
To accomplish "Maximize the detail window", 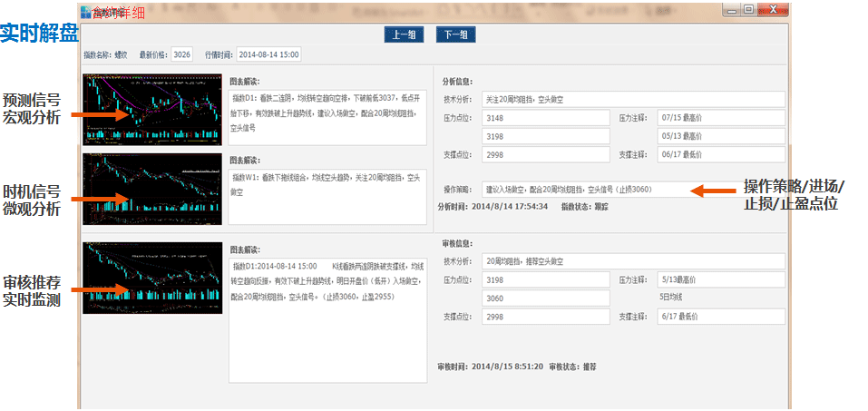I will pos(748,9).
